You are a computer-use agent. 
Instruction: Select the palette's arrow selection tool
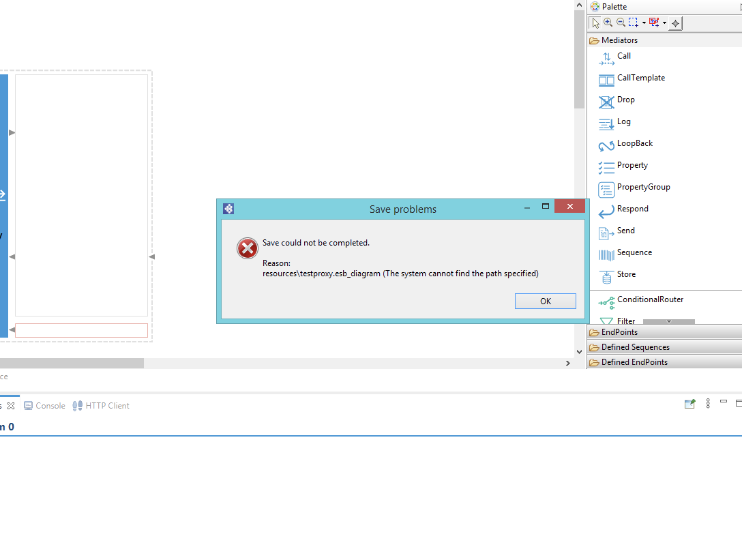(x=595, y=23)
